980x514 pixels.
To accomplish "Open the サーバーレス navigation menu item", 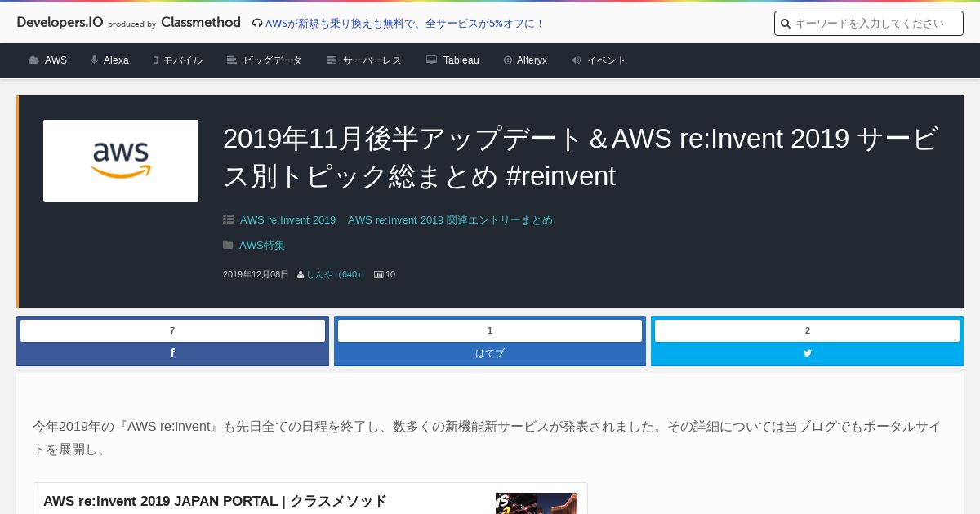I will tap(372, 60).
